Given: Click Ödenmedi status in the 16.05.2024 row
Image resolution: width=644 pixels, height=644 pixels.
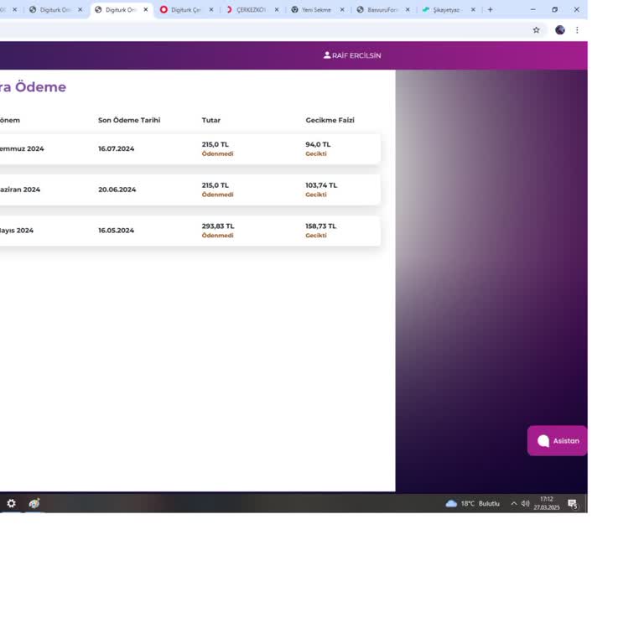Looking at the screenshot, I should pyautogui.click(x=217, y=236).
